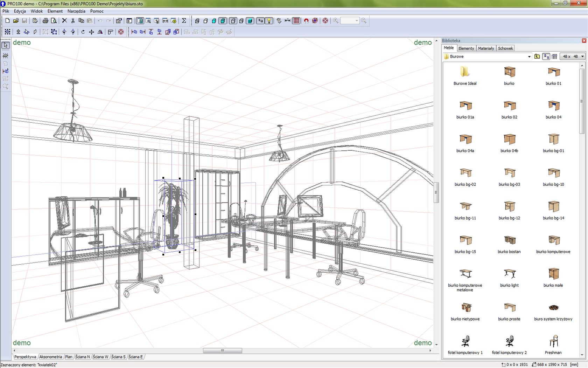Align selected elements to the bottom
Screen dimensions: 588x368
pyautogui.click(x=159, y=32)
